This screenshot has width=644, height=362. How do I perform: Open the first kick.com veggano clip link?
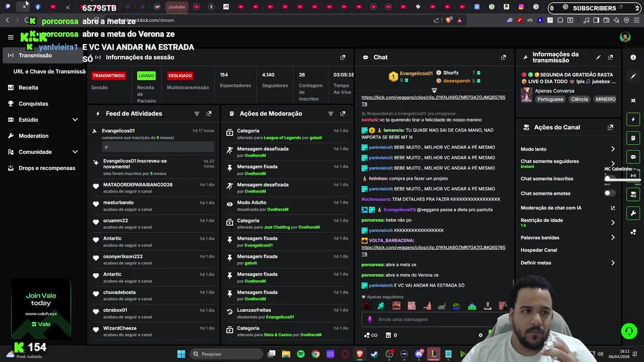coord(433,101)
